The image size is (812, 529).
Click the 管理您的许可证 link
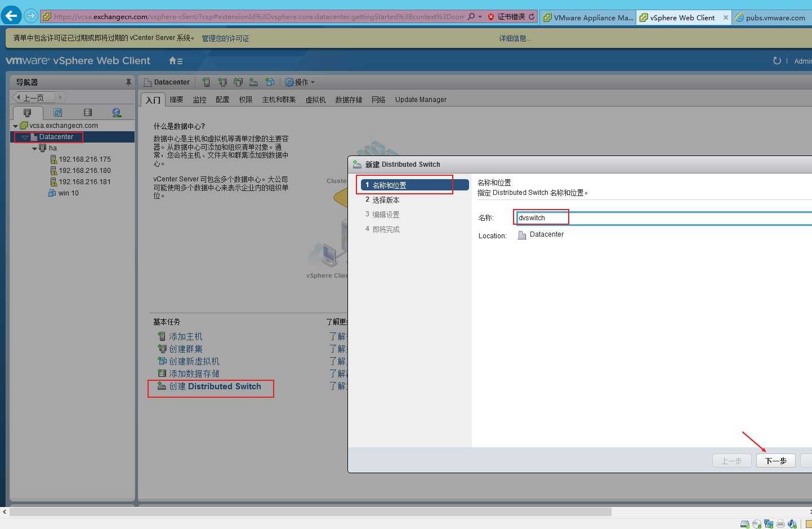coord(225,38)
